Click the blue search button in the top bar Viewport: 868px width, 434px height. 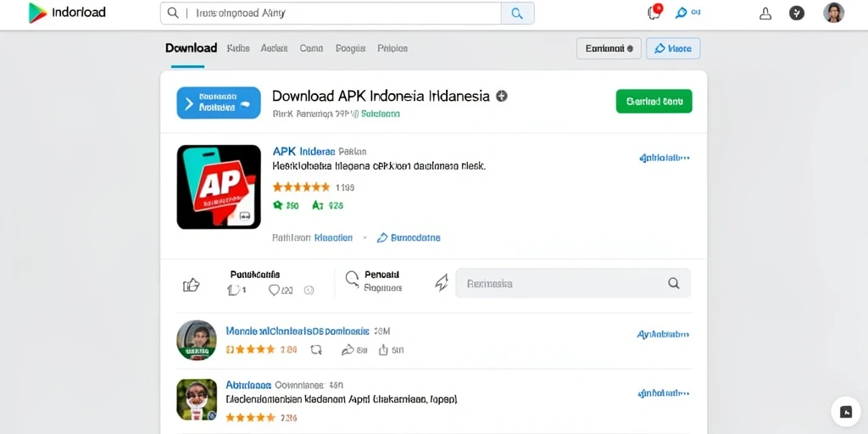[x=517, y=14]
